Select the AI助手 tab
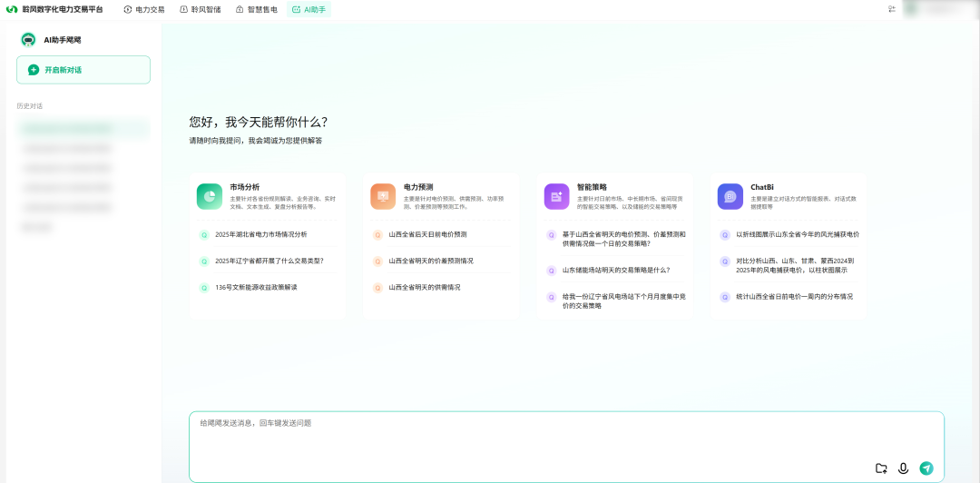The image size is (980, 483). [x=309, y=9]
